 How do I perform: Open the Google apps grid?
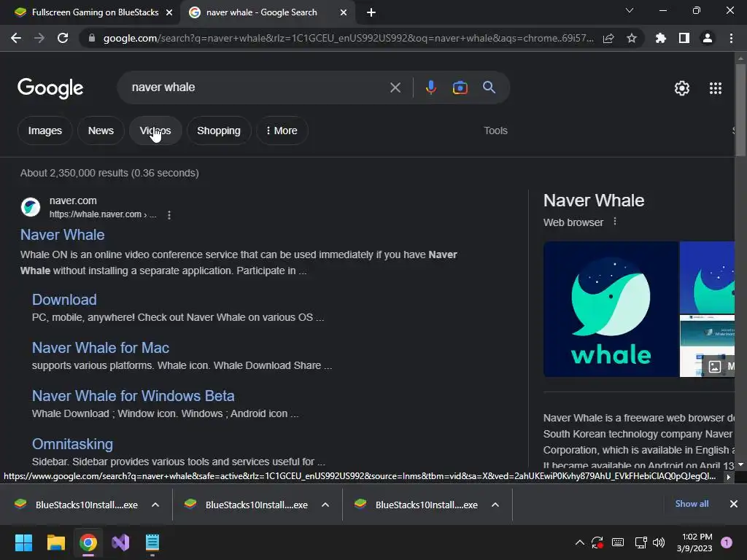click(x=716, y=88)
